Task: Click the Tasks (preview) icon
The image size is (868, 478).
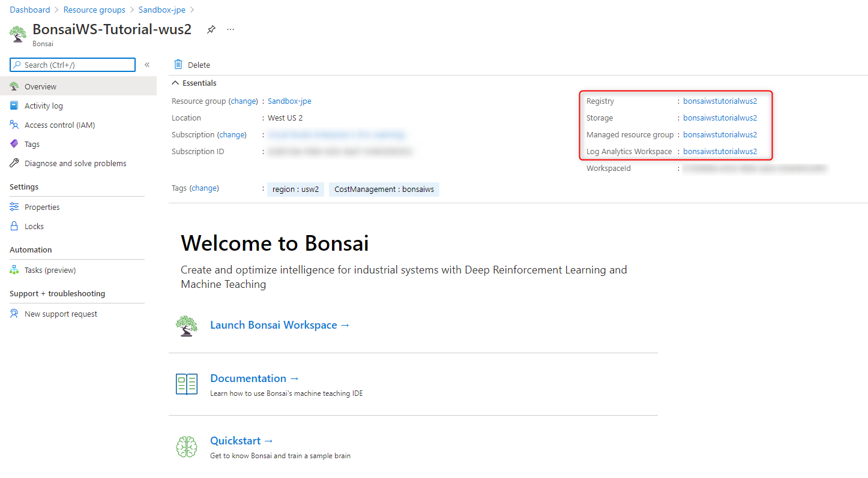Action: pos(14,270)
